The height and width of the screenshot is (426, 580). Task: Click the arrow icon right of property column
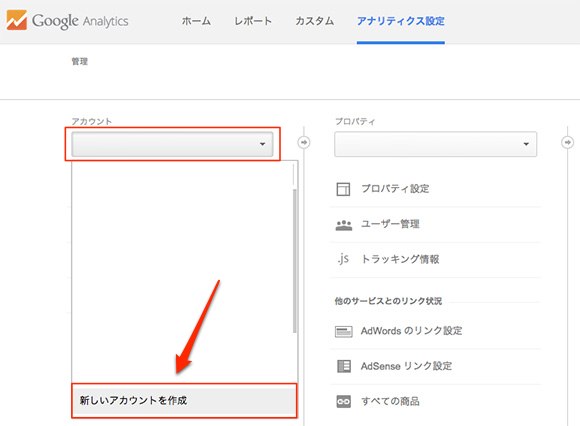[x=567, y=142]
